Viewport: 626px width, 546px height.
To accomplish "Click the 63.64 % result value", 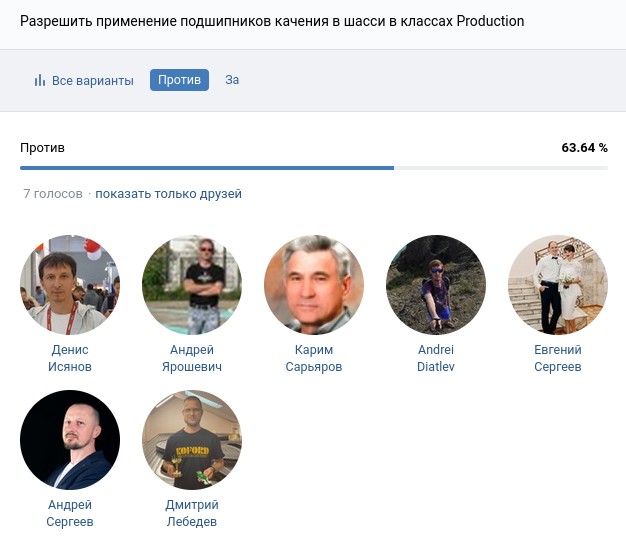I will [584, 148].
